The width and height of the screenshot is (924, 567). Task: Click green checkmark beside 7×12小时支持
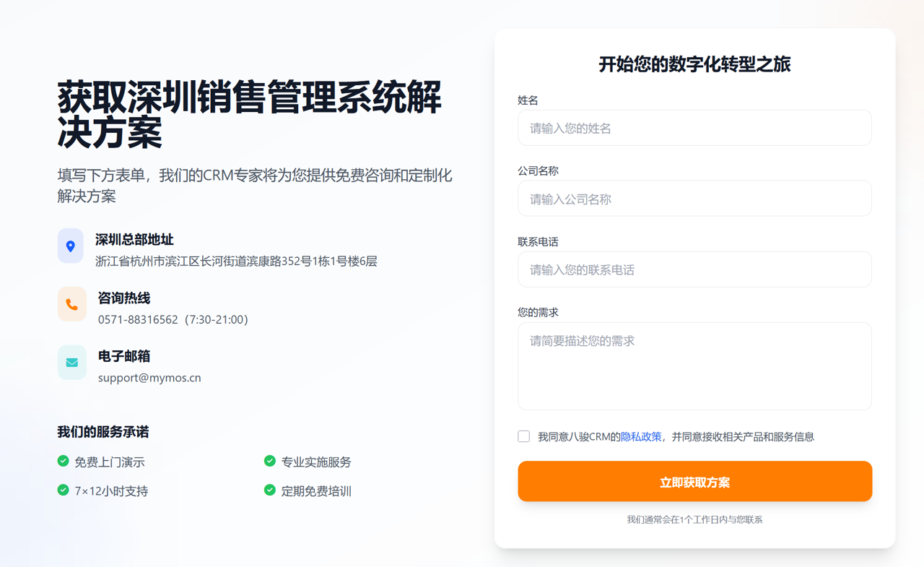click(x=64, y=490)
